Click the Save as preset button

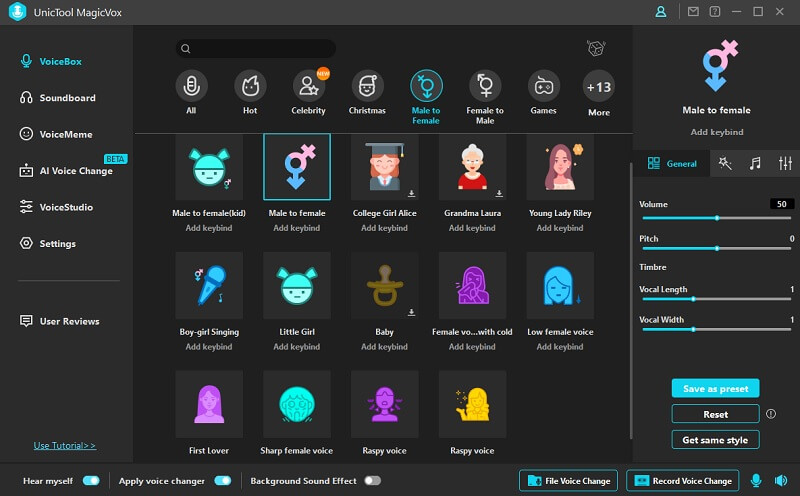tap(715, 388)
